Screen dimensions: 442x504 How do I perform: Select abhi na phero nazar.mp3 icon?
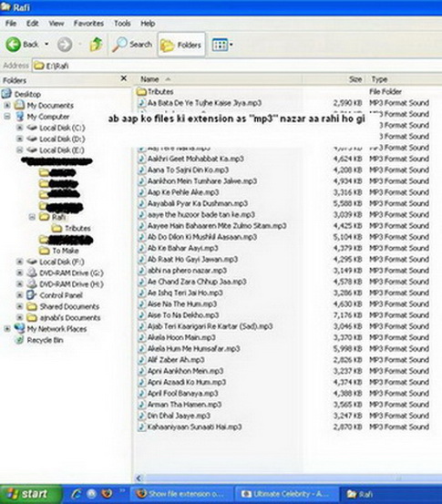(x=141, y=271)
